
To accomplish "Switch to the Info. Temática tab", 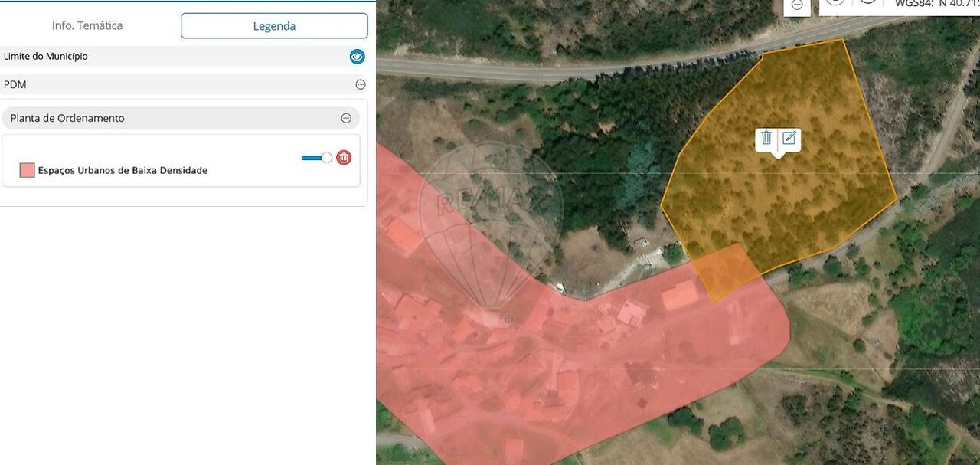I will click(87, 25).
